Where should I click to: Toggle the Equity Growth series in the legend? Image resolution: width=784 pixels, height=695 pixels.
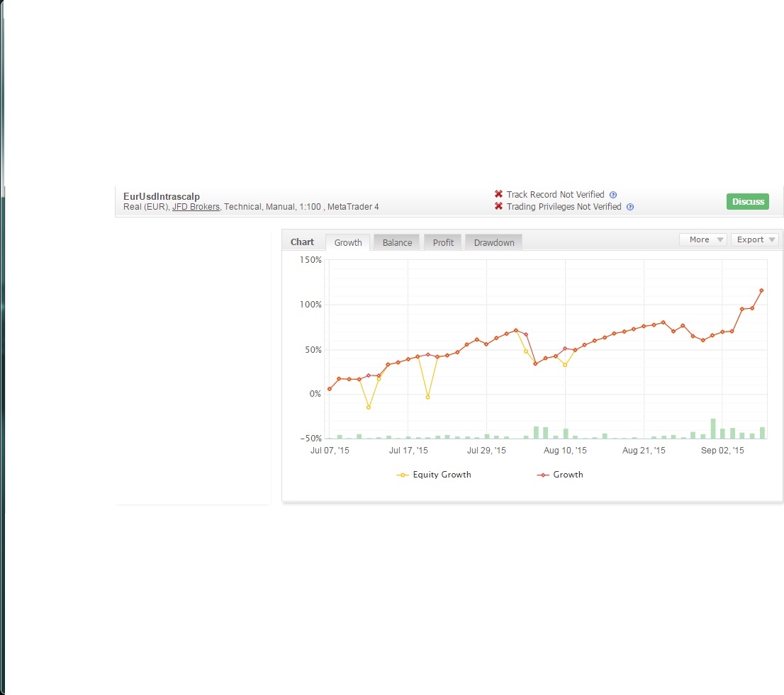click(x=442, y=475)
